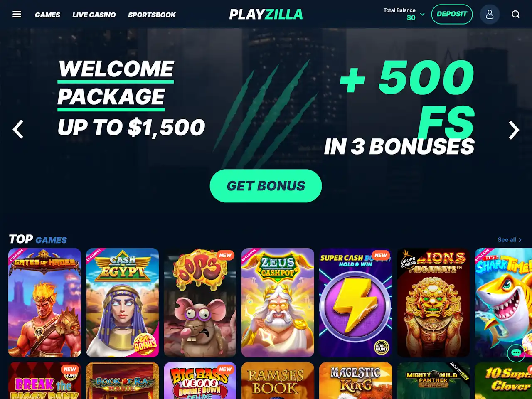Open the Sportsbook menu
This screenshot has width=532, height=399.
pos(152,15)
